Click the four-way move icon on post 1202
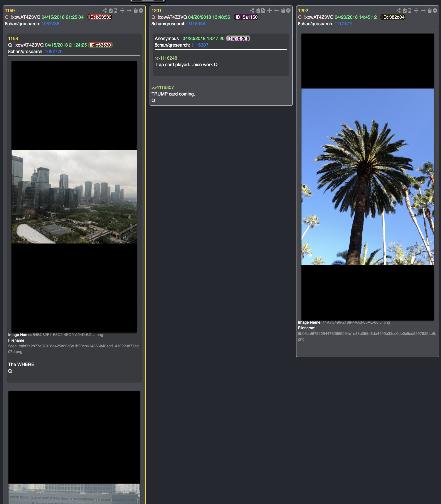This screenshot has height=504, width=441. point(416,11)
